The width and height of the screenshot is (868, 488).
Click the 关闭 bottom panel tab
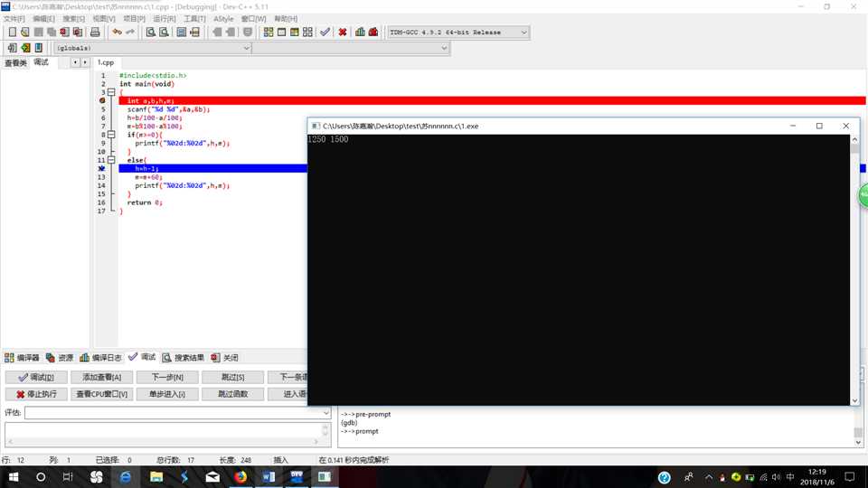225,358
